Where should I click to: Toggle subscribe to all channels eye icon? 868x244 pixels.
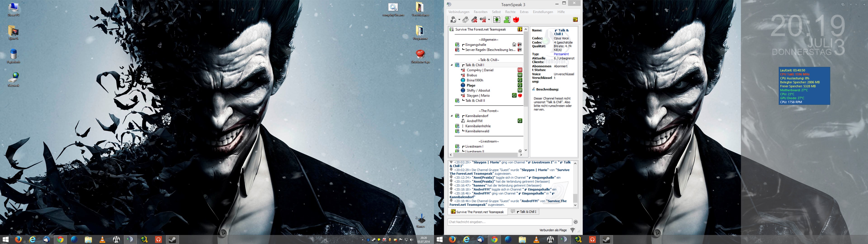coord(497,20)
